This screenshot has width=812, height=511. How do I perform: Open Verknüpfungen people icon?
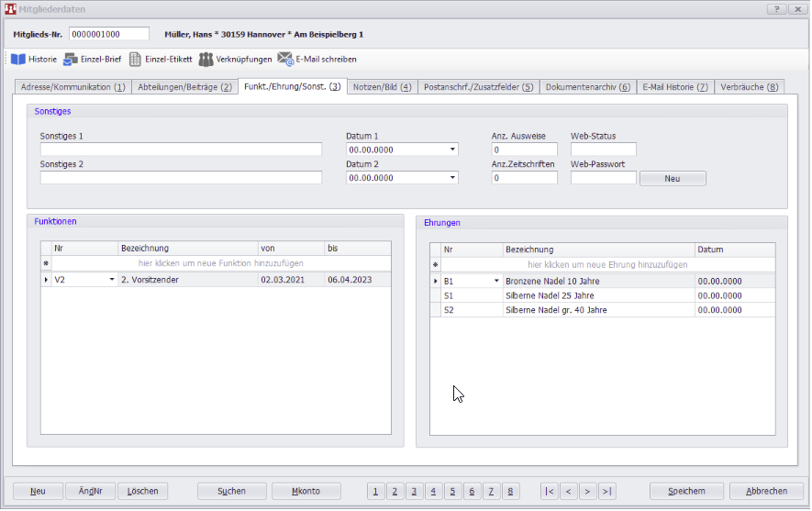point(206,59)
